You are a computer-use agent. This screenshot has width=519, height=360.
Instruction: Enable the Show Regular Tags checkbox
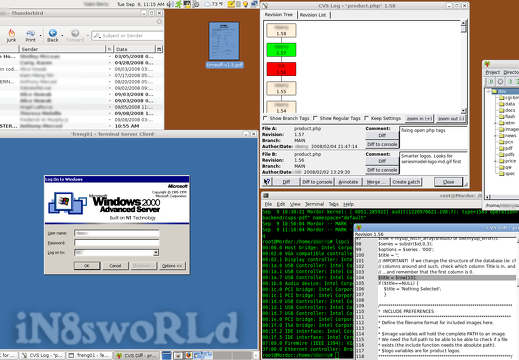[315, 118]
